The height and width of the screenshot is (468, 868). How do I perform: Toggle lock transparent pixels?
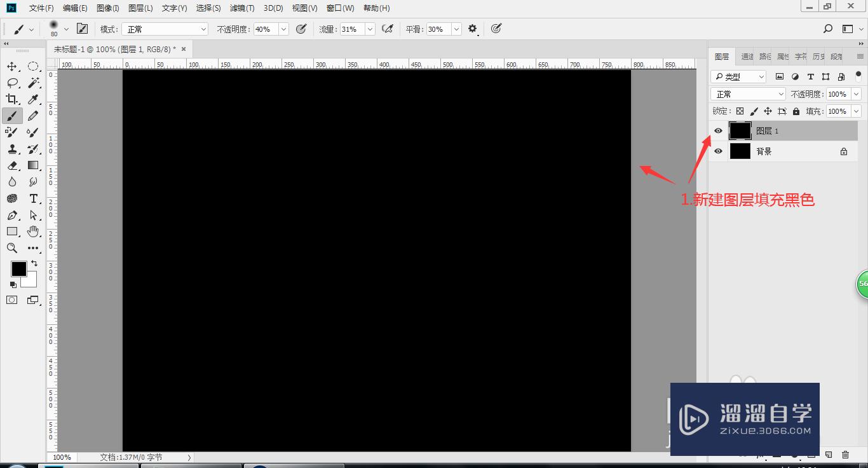coord(740,111)
